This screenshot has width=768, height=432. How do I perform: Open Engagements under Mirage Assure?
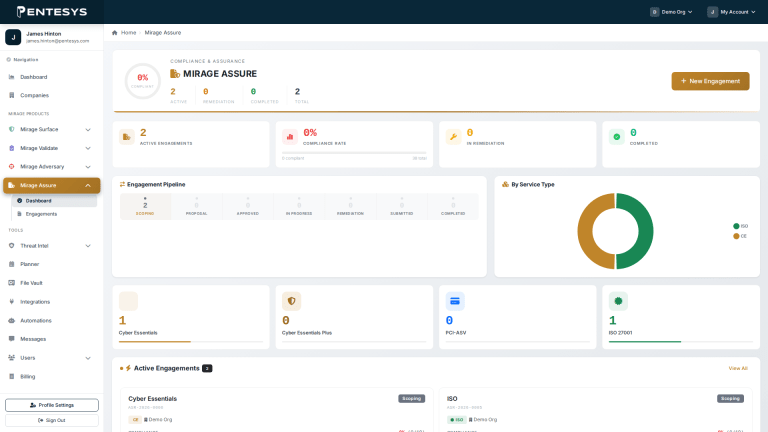[54, 214]
